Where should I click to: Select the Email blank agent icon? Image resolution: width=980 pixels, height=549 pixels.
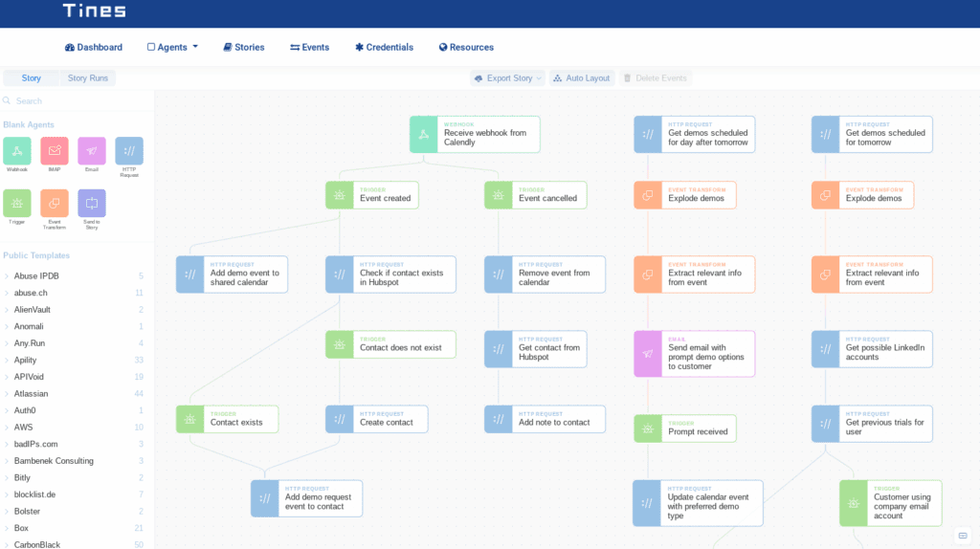pos(92,151)
